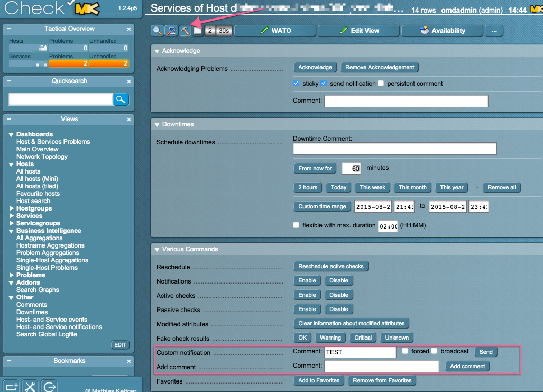
Task: Expand the Servicegroups tree node
Action: tap(12, 223)
